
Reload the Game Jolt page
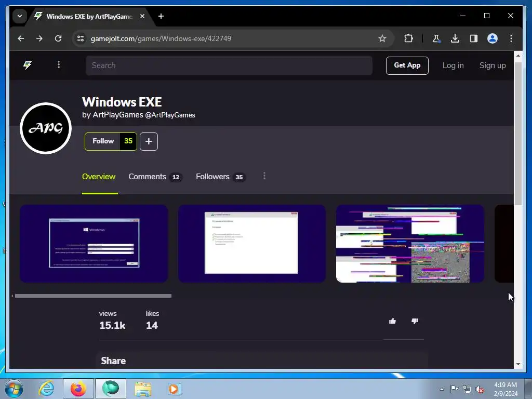pyautogui.click(x=58, y=38)
